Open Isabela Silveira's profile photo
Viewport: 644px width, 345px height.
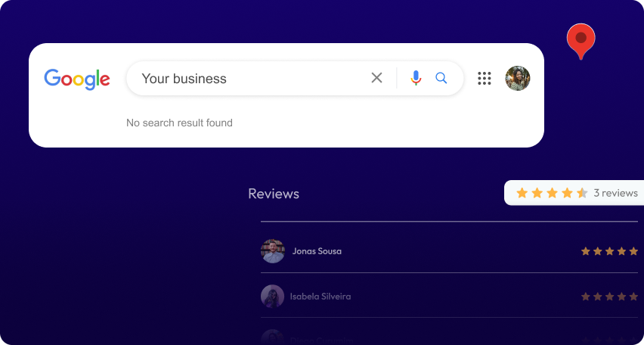point(273,296)
